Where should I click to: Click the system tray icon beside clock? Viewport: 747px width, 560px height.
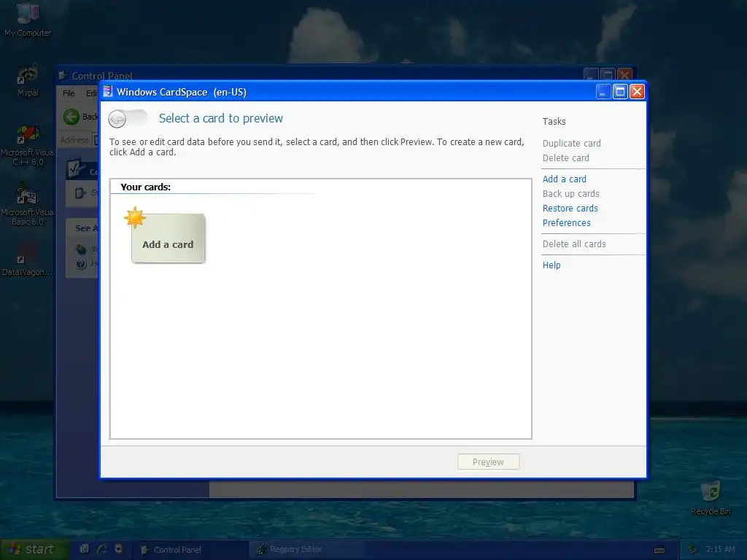[x=692, y=550]
